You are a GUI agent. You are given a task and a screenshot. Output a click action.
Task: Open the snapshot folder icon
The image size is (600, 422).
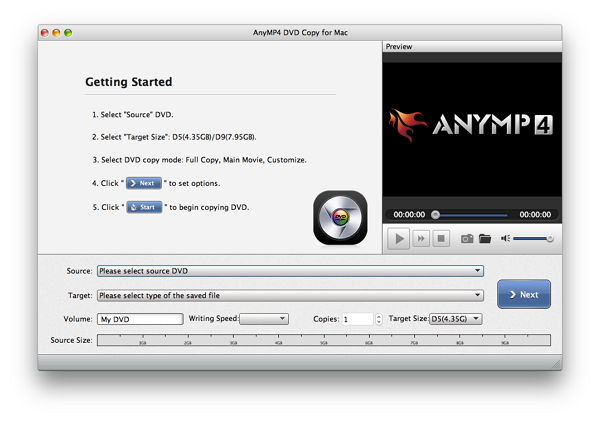[484, 239]
